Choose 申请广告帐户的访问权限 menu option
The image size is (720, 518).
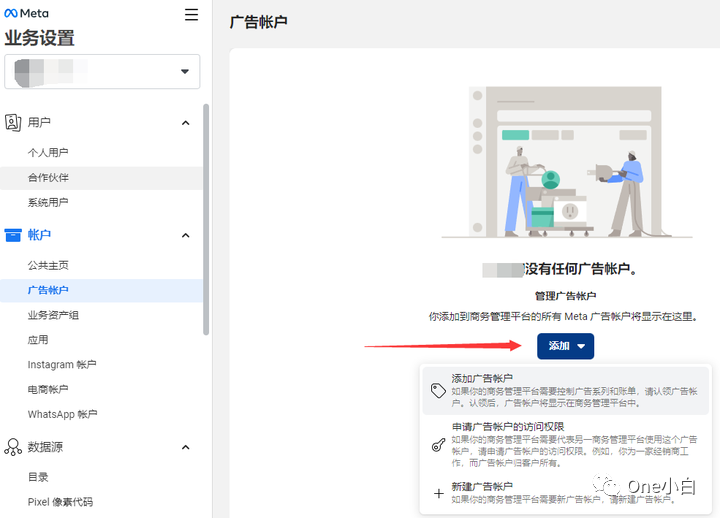tap(566, 444)
